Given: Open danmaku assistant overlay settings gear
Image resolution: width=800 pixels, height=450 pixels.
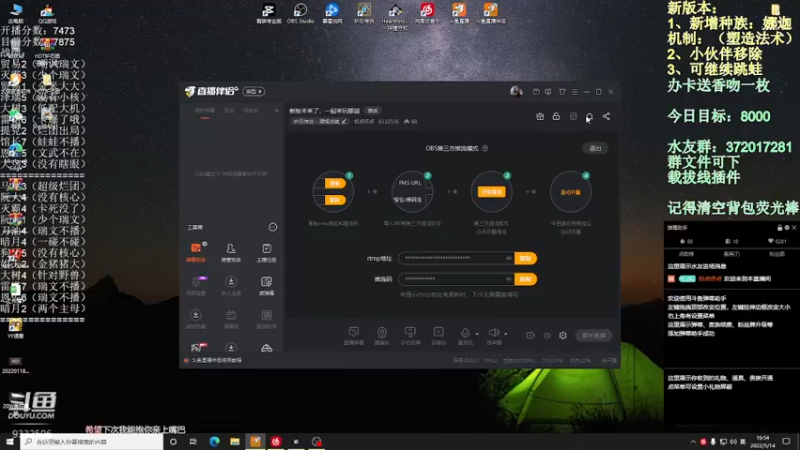Looking at the screenshot, I should pos(787,228).
